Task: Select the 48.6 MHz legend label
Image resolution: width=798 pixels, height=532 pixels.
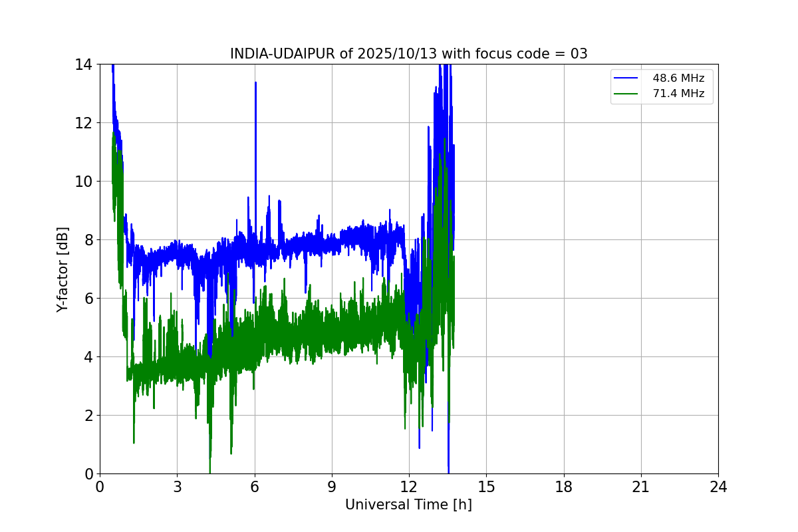Action: coord(678,78)
